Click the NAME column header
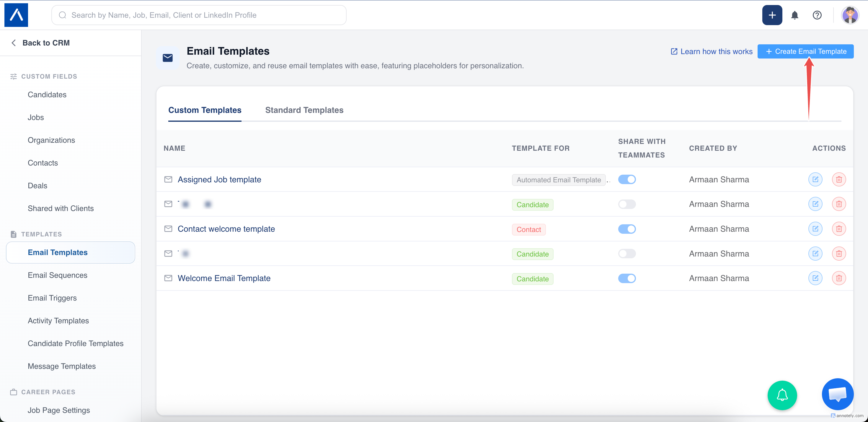This screenshot has width=868, height=422. tap(174, 148)
